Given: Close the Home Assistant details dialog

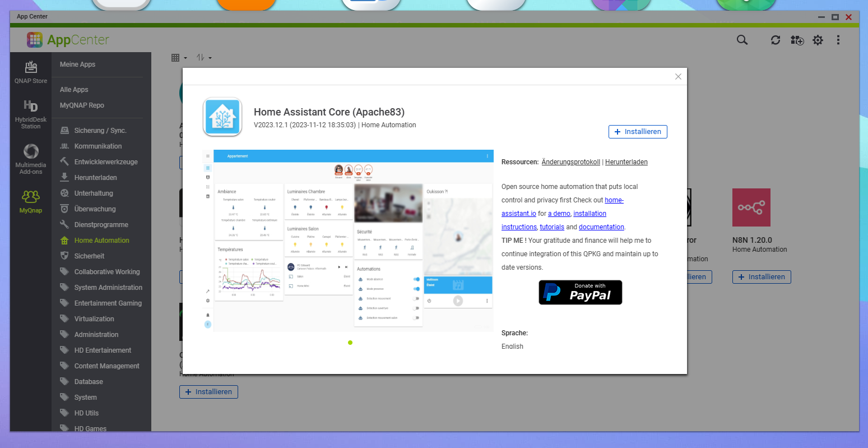Looking at the screenshot, I should click(x=678, y=77).
